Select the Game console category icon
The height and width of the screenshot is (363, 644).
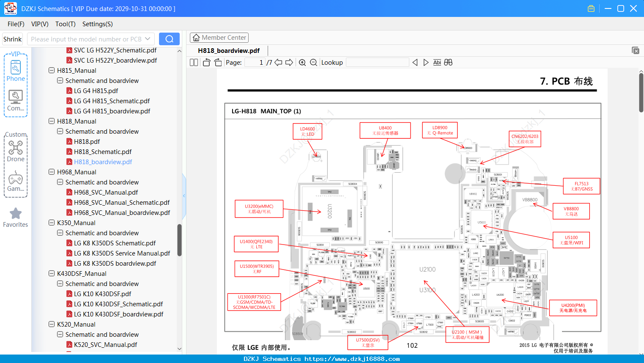16,181
